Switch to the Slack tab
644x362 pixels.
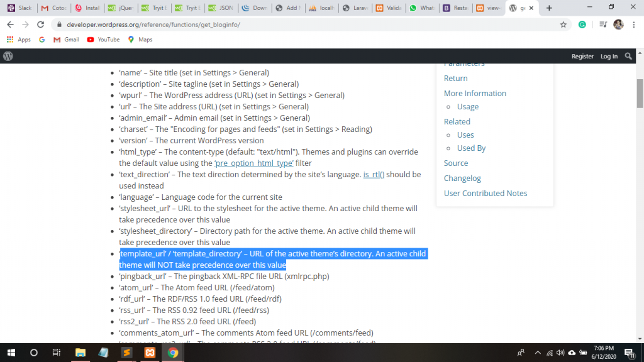[19, 8]
